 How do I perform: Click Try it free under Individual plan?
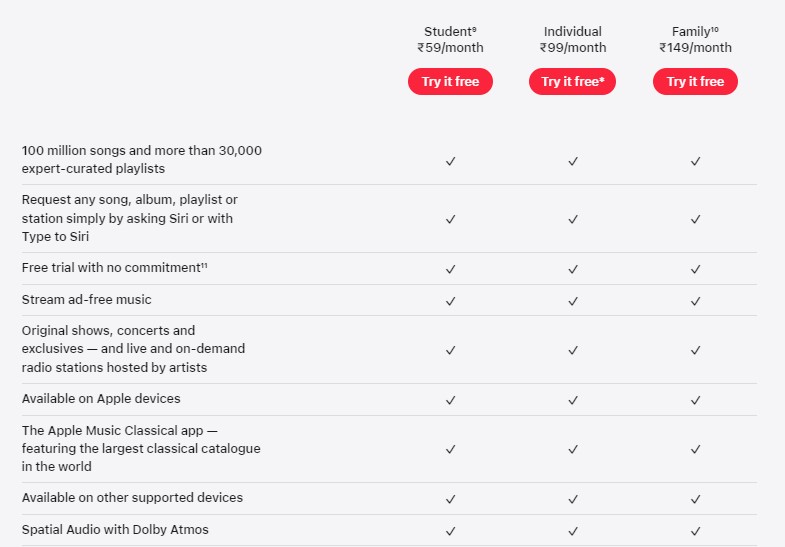point(572,82)
